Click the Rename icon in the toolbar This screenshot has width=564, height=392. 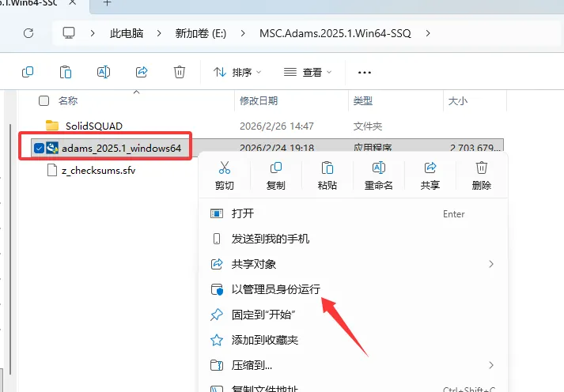coord(104,72)
